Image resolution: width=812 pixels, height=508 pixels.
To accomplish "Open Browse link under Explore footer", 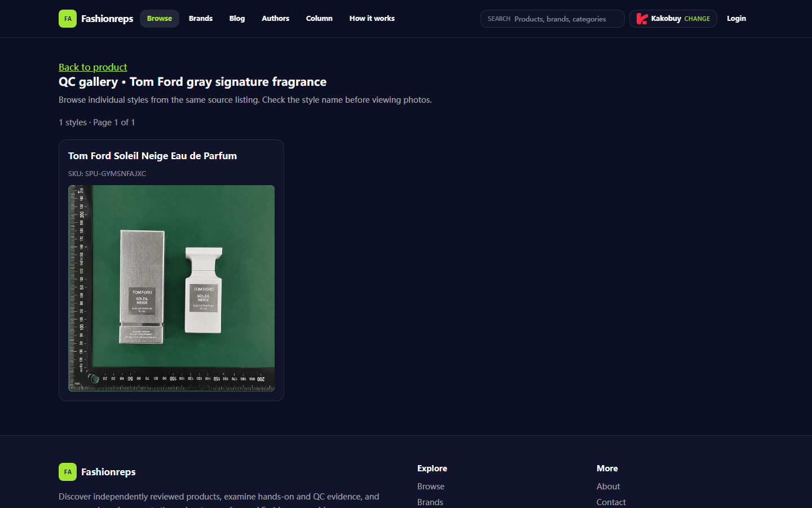I will (x=431, y=487).
